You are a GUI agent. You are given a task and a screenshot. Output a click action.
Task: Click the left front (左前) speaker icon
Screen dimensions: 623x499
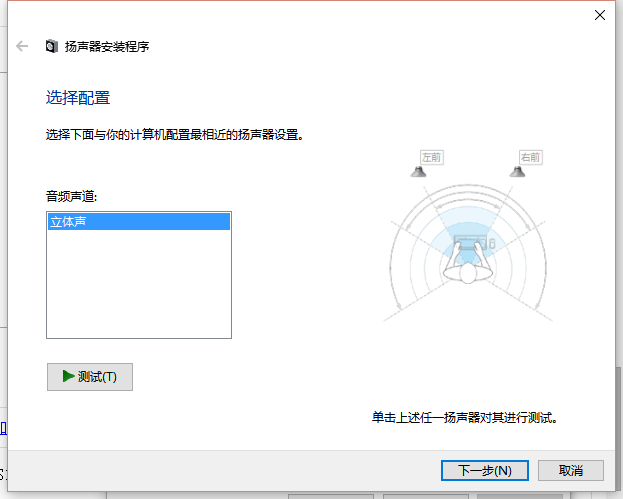click(418, 172)
